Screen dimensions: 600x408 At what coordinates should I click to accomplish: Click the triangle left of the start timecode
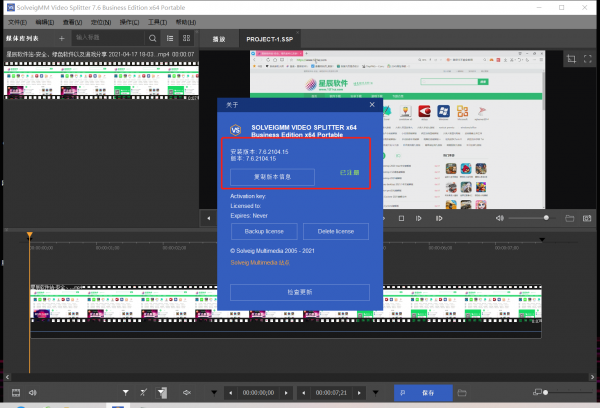click(214, 393)
